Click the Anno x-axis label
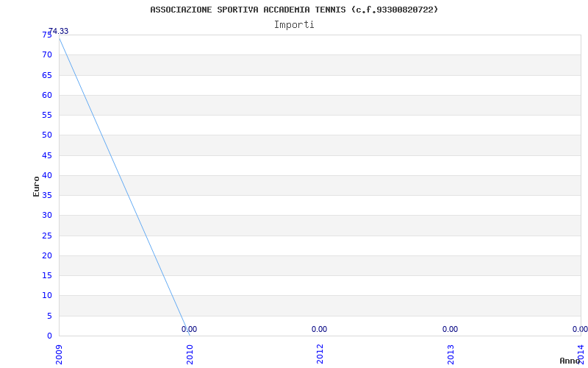This screenshot has height=368, width=588. coord(570,361)
